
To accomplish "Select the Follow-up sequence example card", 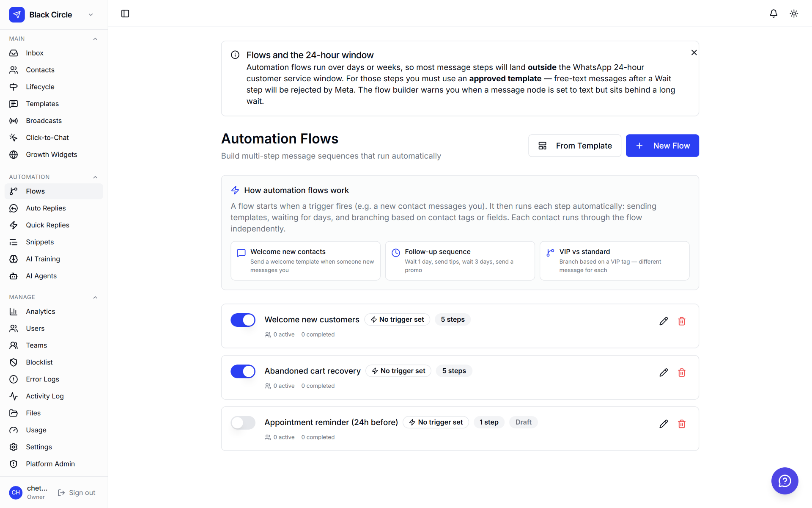I will (460, 261).
